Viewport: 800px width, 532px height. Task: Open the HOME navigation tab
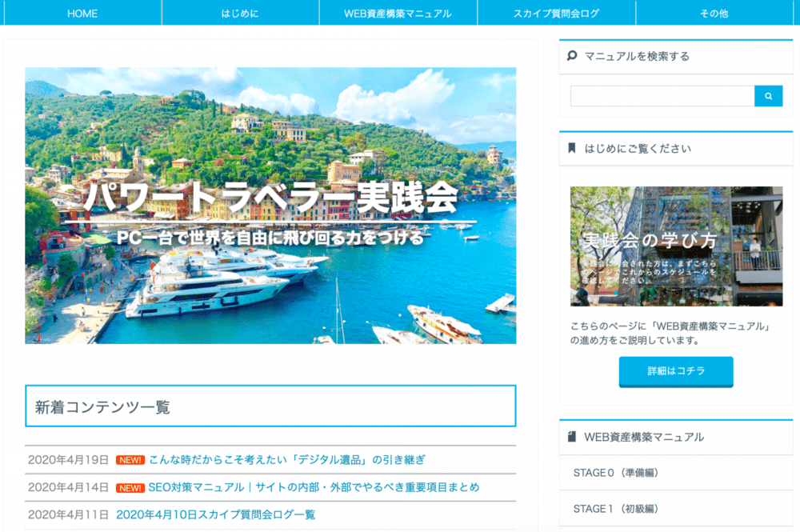click(x=82, y=13)
